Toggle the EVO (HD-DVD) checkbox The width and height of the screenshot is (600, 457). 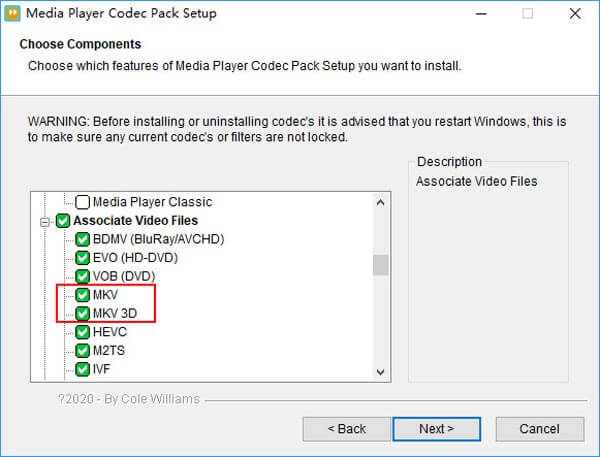click(83, 258)
